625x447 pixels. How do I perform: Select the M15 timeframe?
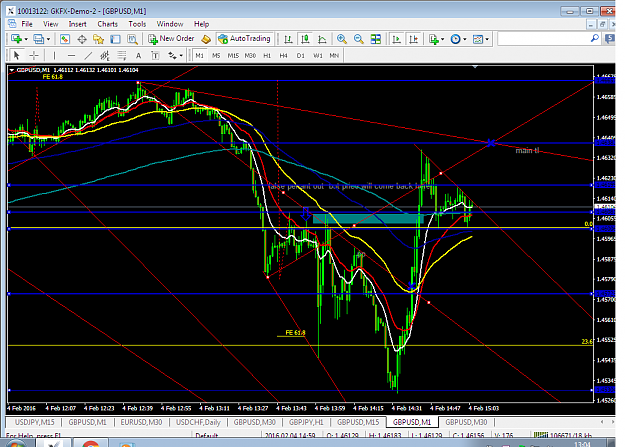point(233,55)
